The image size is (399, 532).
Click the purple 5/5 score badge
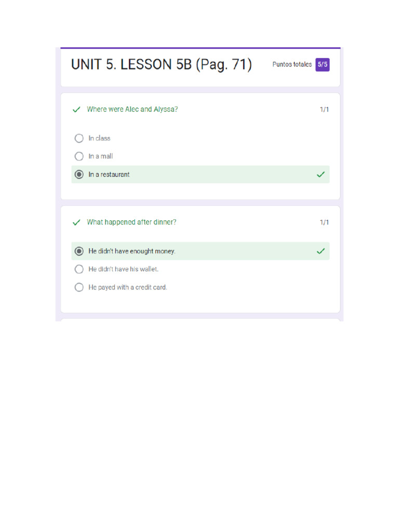(322, 64)
